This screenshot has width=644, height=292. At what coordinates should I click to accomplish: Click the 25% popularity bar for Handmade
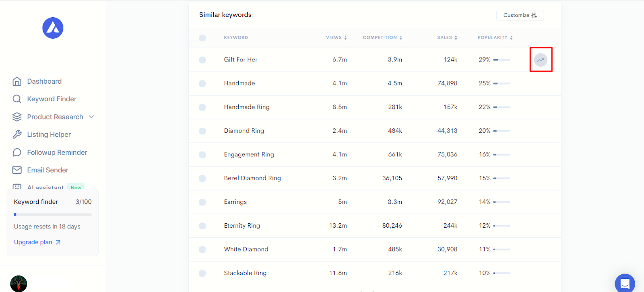(x=502, y=84)
